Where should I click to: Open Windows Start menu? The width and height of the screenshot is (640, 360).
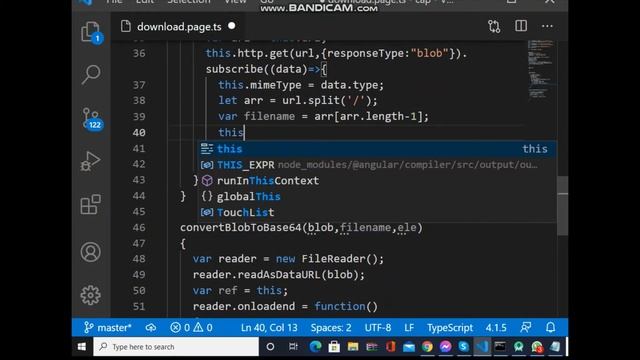click(x=82, y=347)
